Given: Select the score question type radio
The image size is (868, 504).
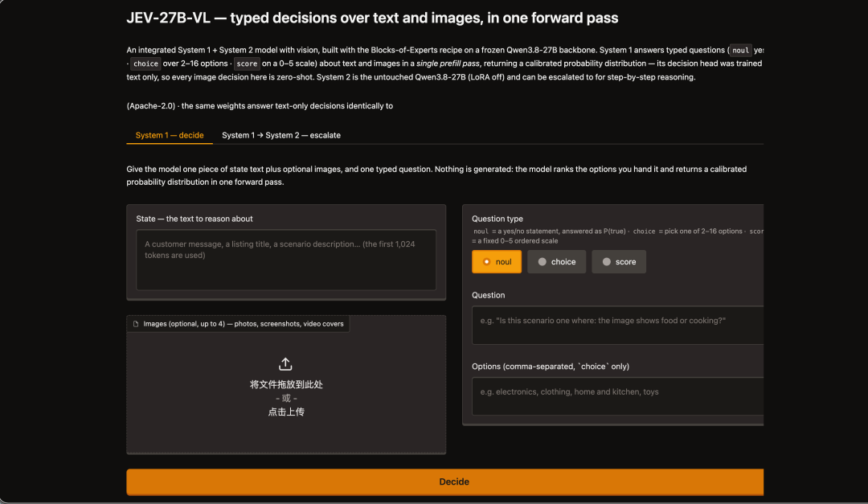Looking at the screenshot, I should [x=619, y=262].
